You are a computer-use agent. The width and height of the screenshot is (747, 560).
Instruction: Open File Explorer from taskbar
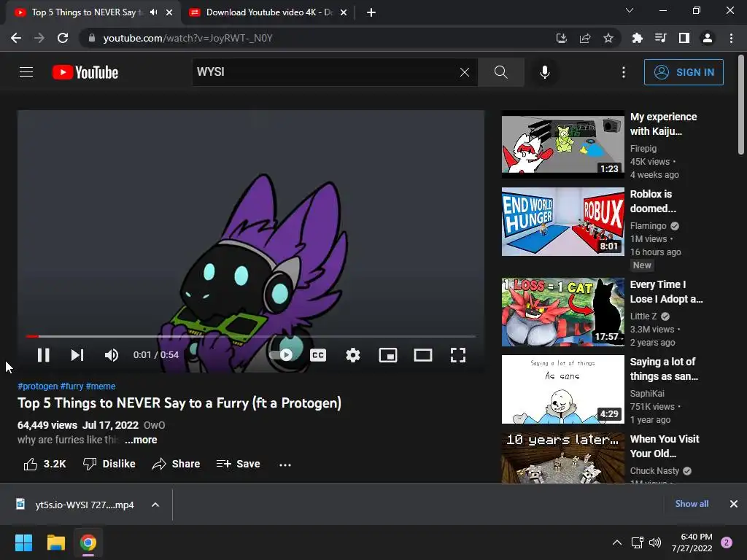point(55,542)
